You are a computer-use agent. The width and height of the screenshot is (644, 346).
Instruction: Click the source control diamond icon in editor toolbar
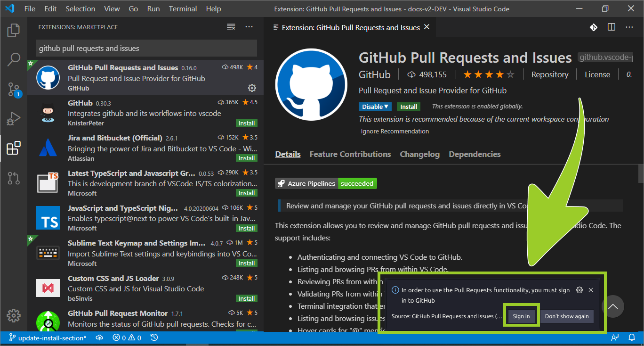(594, 27)
